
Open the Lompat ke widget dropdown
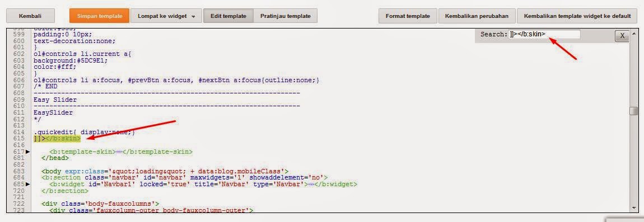[x=166, y=16]
